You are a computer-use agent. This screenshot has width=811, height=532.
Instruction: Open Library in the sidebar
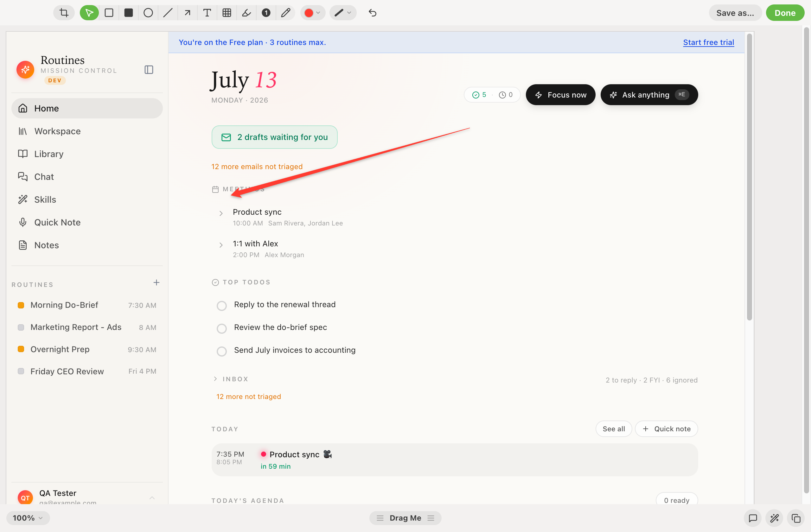tap(87, 154)
